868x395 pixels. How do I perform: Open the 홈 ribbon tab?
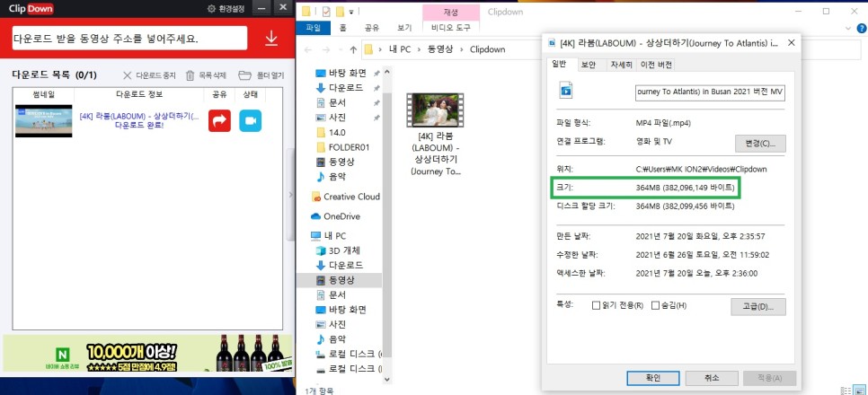point(343,28)
